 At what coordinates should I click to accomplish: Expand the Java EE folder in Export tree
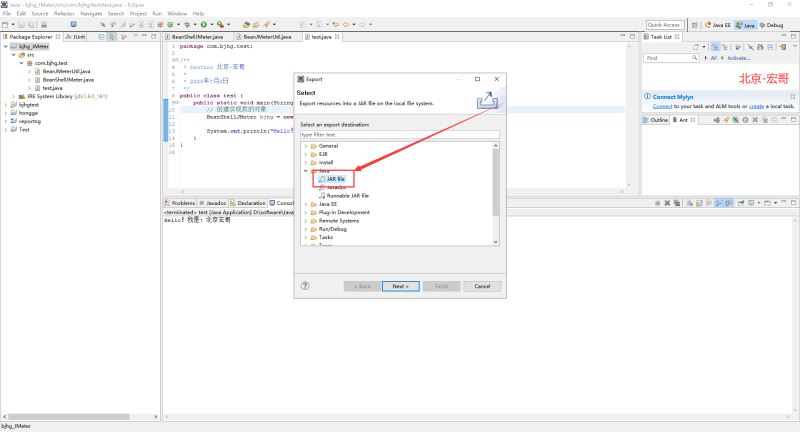(x=306, y=204)
